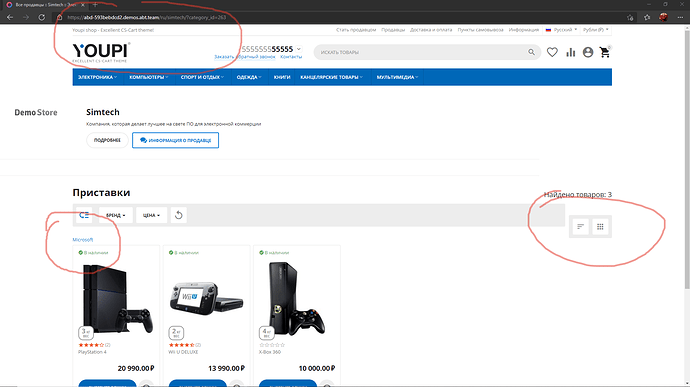This screenshot has height=387, width=690.
Task: Expand the Мультимедиа menu
Action: tap(397, 77)
